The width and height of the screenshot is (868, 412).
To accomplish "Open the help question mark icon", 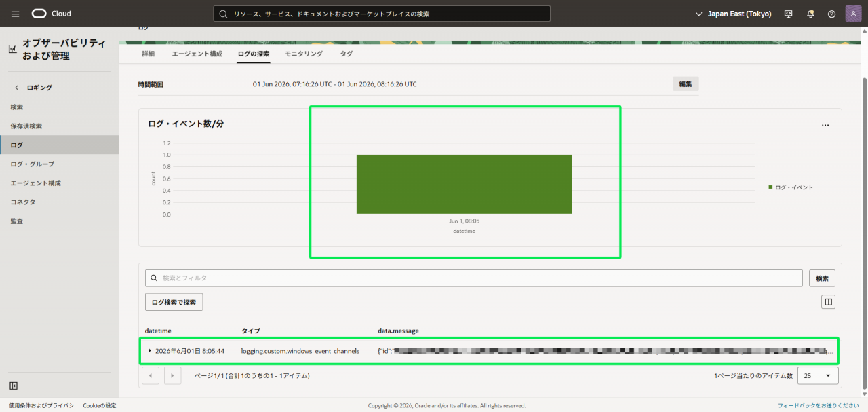I will (831, 14).
